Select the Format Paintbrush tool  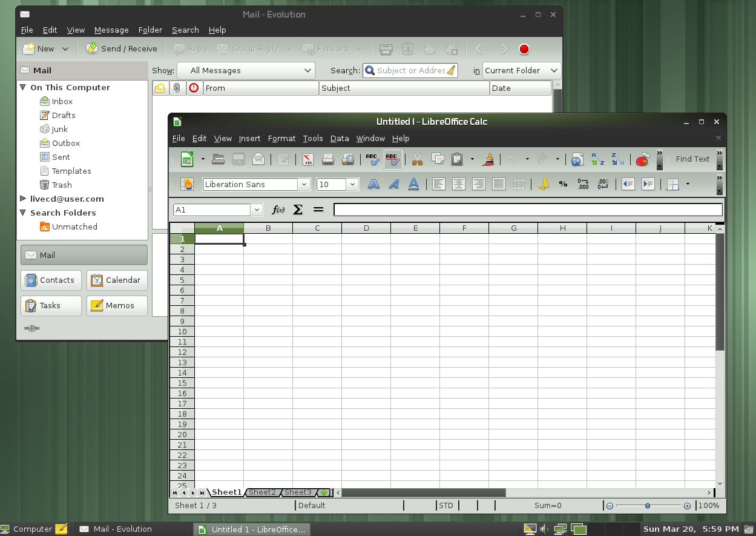488,159
